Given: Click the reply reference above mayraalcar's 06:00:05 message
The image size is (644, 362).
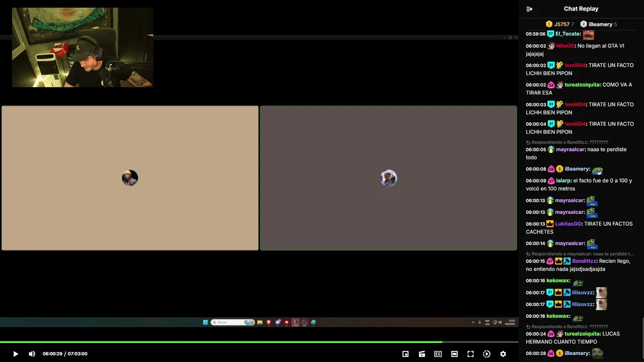Looking at the screenshot, I should point(567,142).
